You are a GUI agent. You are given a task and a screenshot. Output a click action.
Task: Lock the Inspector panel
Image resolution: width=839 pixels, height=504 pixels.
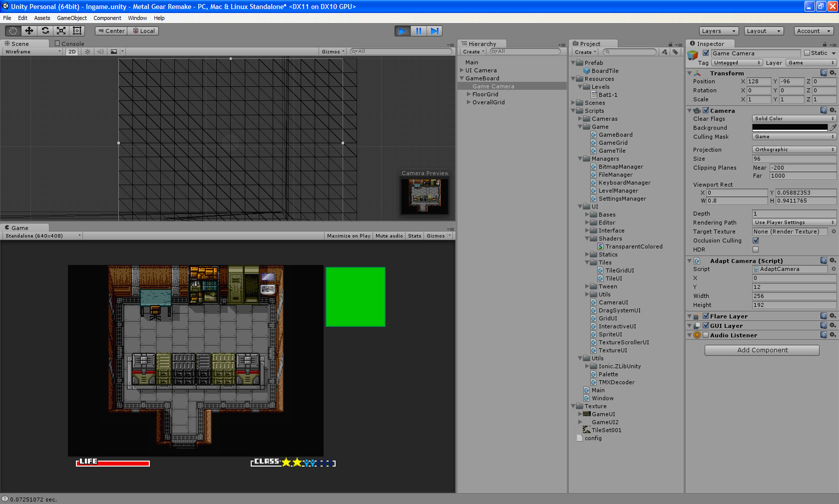pyautogui.click(x=824, y=44)
